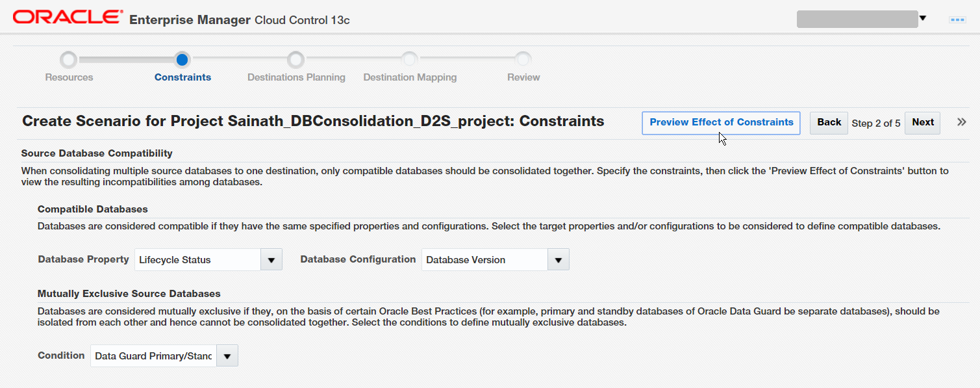Open the Database Property dropdown arrow
Viewport: 980px width, 388px height.
pos(271,259)
